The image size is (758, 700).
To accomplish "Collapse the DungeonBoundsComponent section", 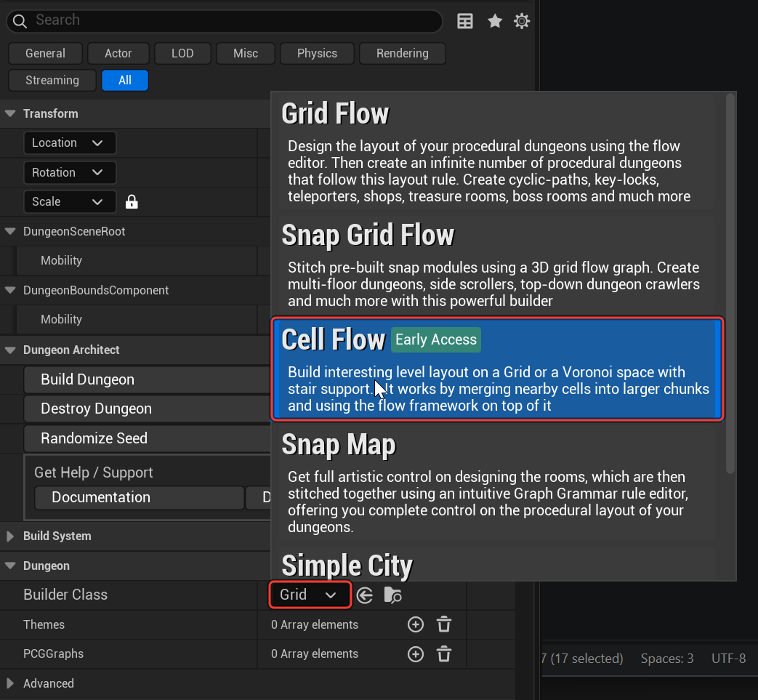I will click(10, 290).
